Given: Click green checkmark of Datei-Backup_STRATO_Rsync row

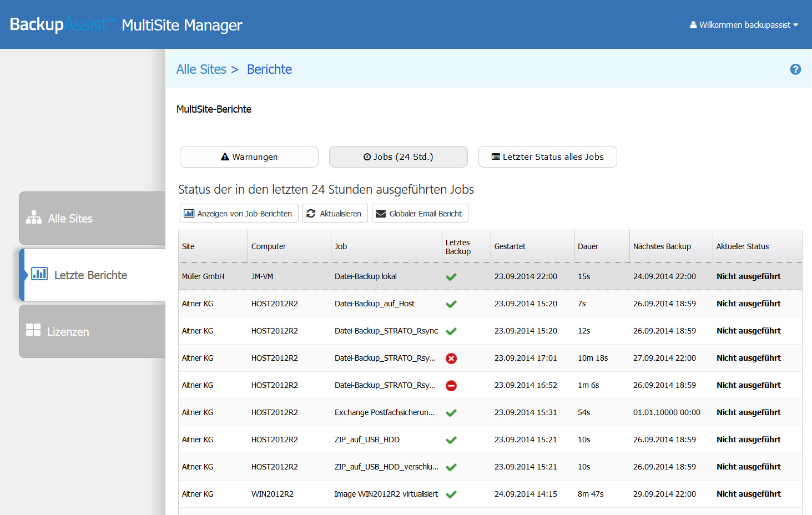Looking at the screenshot, I should (x=451, y=331).
